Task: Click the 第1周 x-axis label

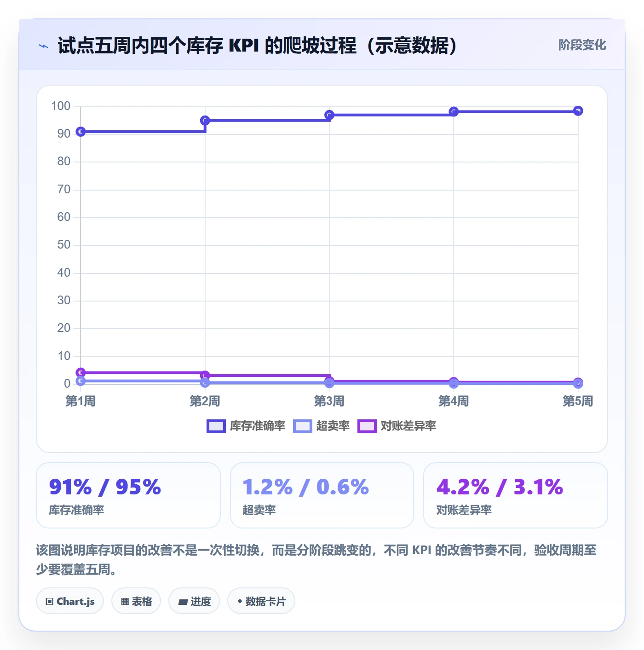Action: (80, 401)
